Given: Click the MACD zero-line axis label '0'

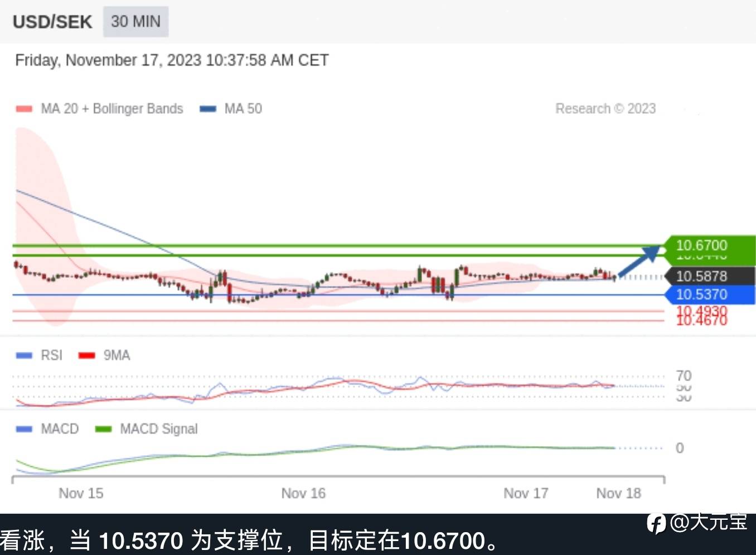Looking at the screenshot, I should point(680,448).
